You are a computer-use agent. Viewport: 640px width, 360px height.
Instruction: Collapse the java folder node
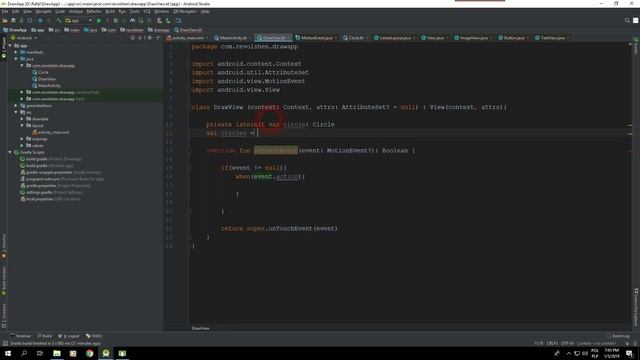coord(16,59)
